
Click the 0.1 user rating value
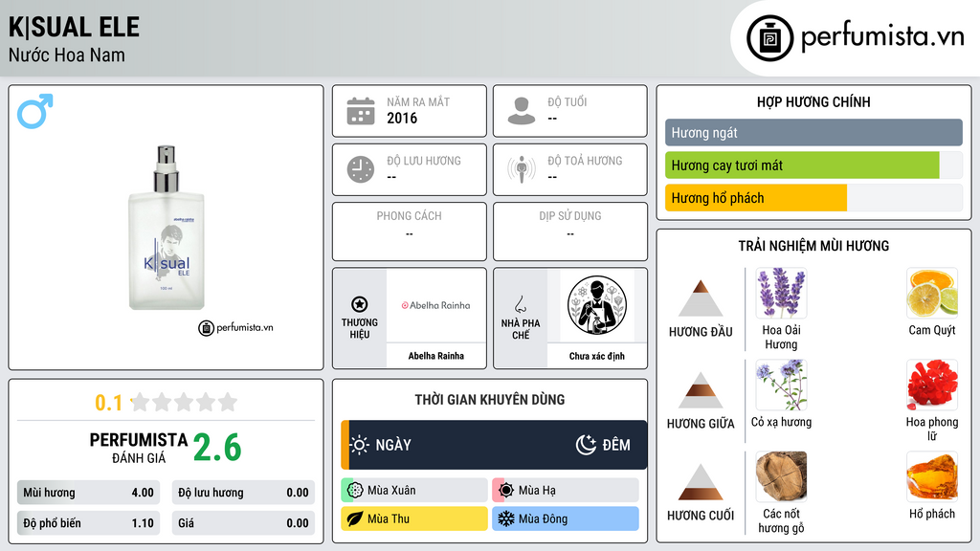[x=108, y=403]
